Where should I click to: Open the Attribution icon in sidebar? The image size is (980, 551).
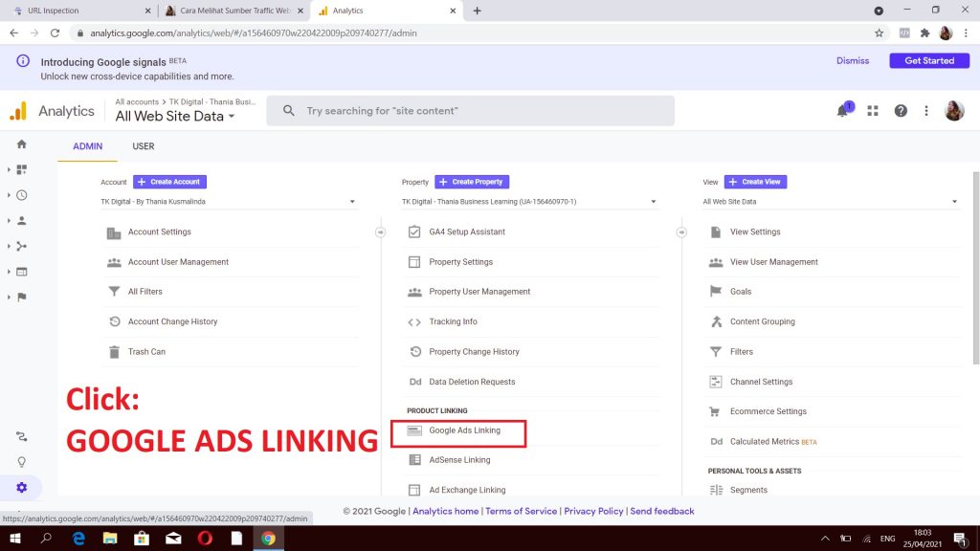click(x=22, y=436)
